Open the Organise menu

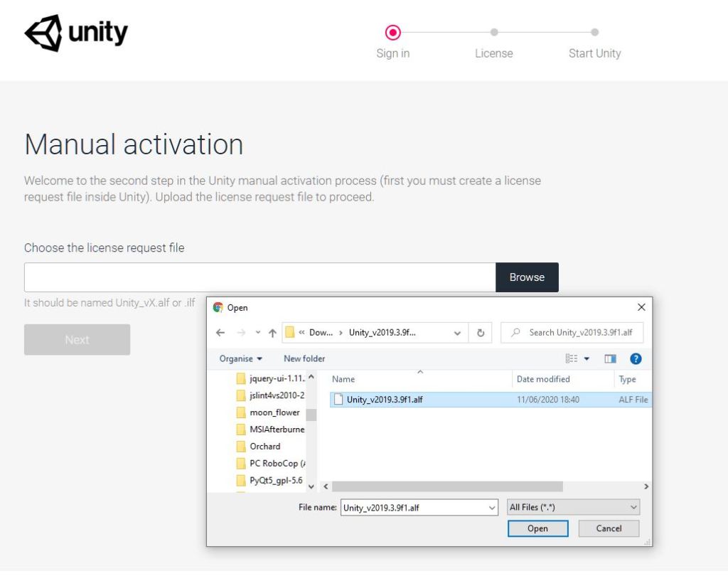tap(241, 358)
